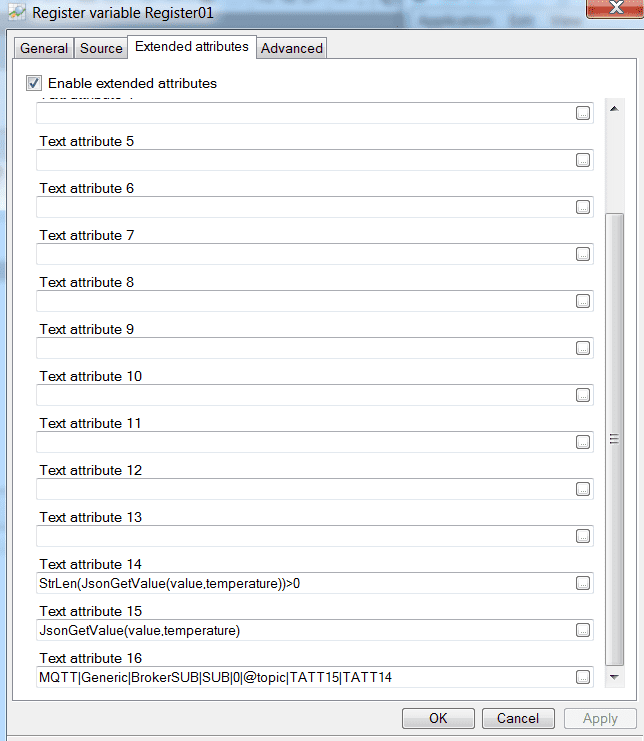Viewport: 644px width, 741px height.
Task: Open the editor icon for Text attribute 11
Action: pyautogui.click(x=583, y=442)
